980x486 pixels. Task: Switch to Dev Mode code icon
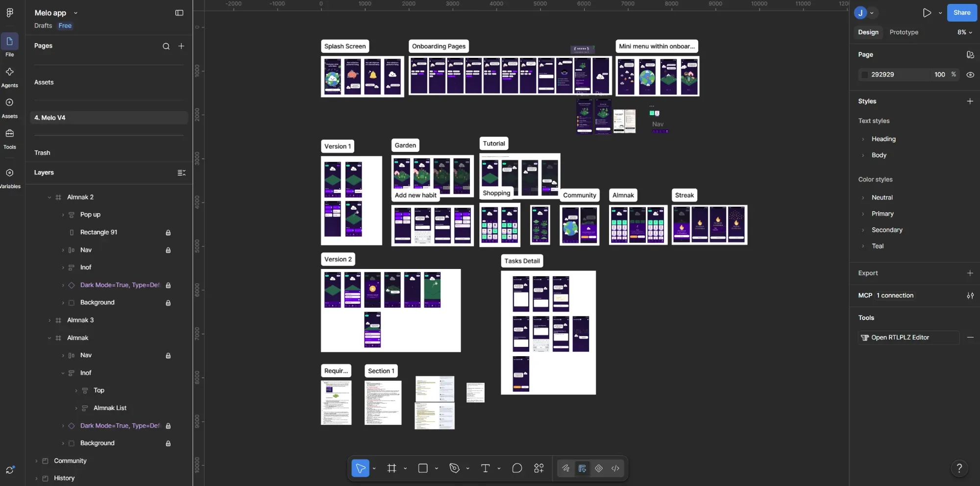pos(615,468)
